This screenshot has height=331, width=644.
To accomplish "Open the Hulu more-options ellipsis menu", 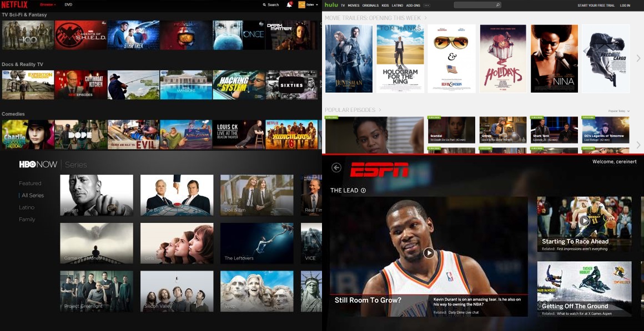I will point(427,6).
